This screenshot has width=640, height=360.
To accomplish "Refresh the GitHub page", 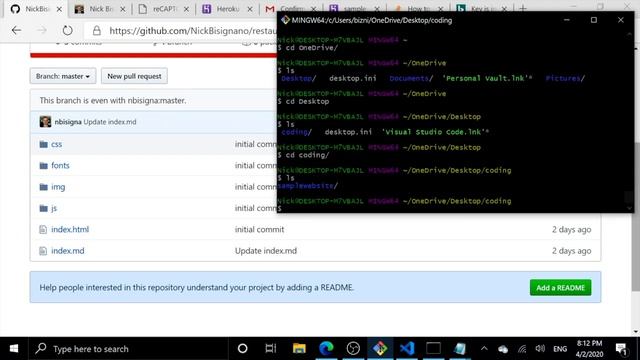I will (68, 30).
